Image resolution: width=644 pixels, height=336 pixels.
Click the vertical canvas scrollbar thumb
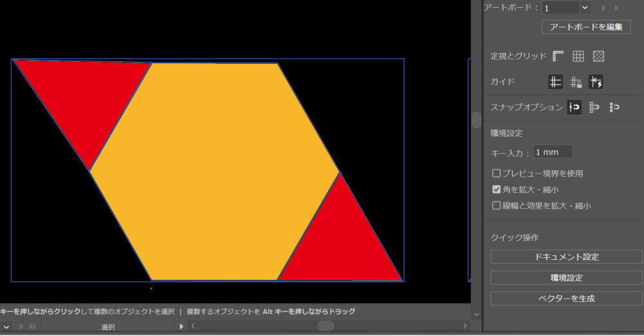tap(476, 120)
